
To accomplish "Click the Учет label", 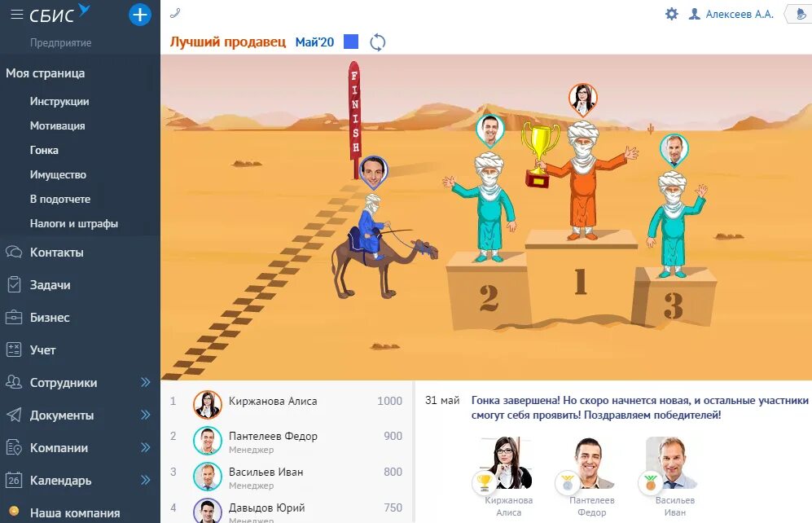I will tap(42, 350).
